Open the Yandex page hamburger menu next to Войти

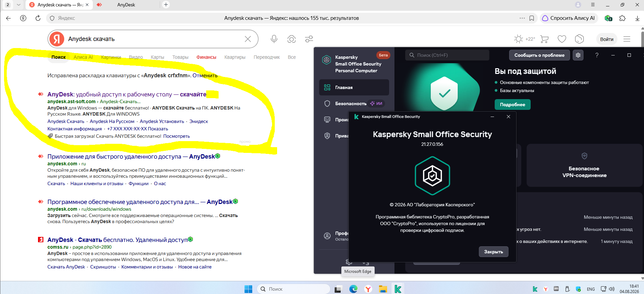coord(627,39)
